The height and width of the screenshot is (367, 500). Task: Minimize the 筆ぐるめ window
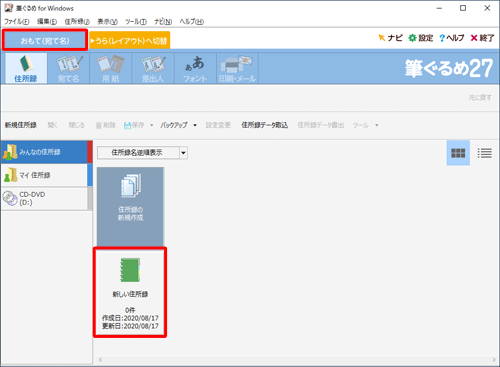[x=439, y=8]
